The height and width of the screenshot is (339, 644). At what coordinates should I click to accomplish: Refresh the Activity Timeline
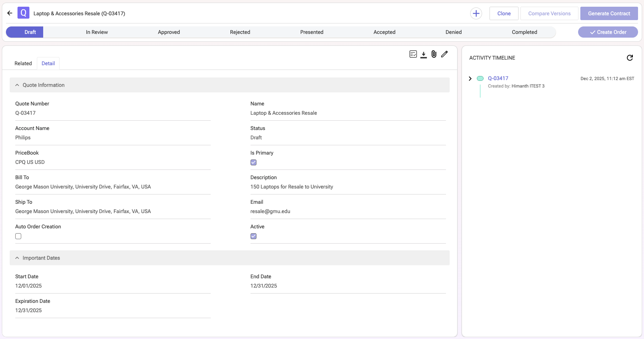coord(629,58)
